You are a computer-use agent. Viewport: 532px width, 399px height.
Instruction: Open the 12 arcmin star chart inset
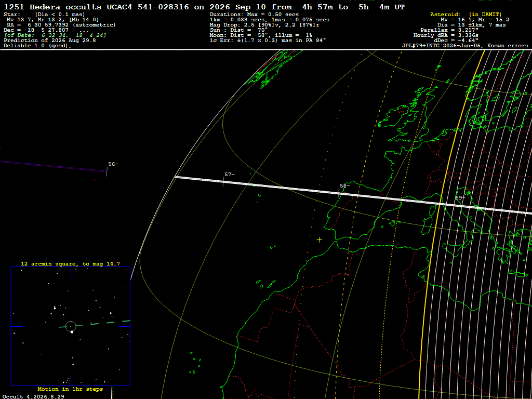point(71,326)
